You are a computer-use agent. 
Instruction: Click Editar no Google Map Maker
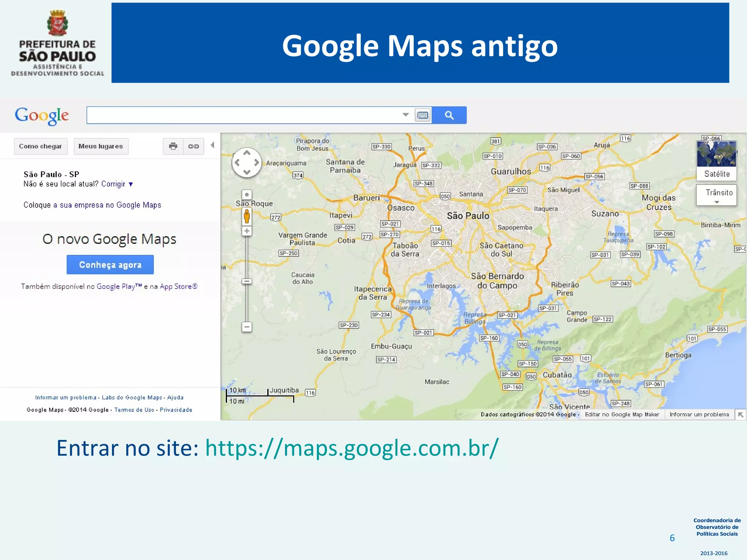pyautogui.click(x=622, y=415)
